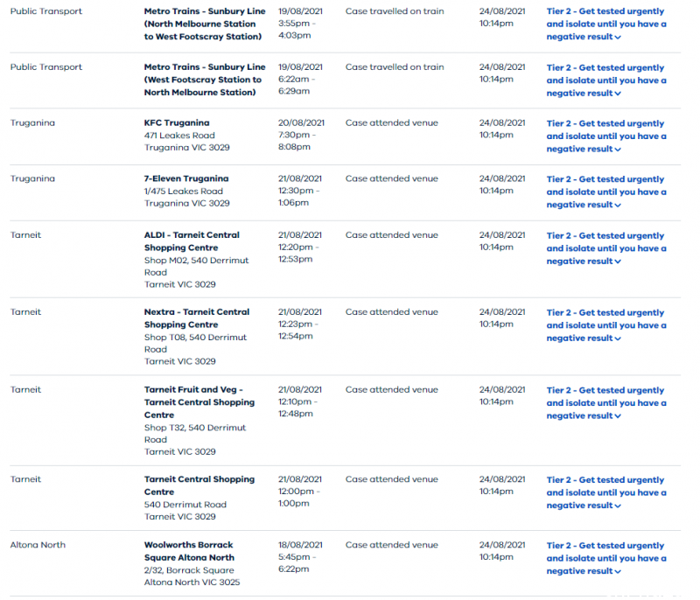Image resolution: width=700 pixels, height=600 pixels.
Task: Expand Tier 2 advice for ALDI Tarneit Central
Action: (x=606, y=248)
